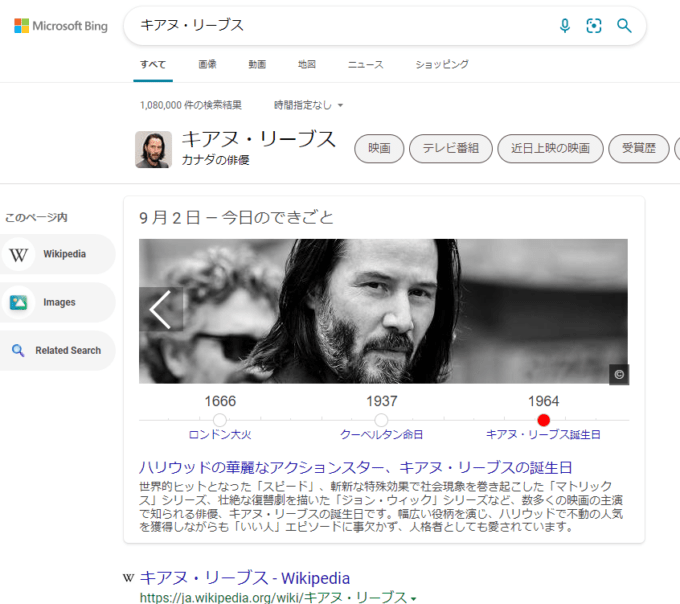Click the 映画 filter chip

point(379,149)
